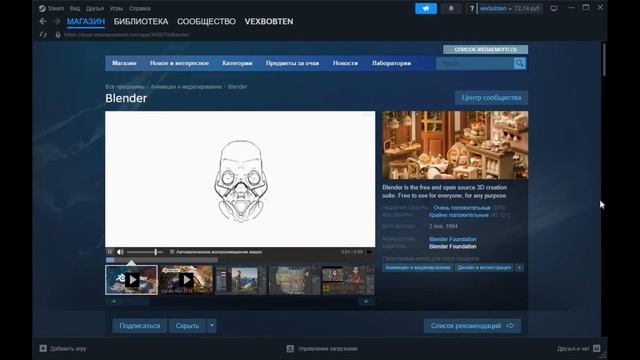Image resolution: width=640 pixels, height=360 pixels.
Task: Open the notifications bell
Action: coord(451,9)
